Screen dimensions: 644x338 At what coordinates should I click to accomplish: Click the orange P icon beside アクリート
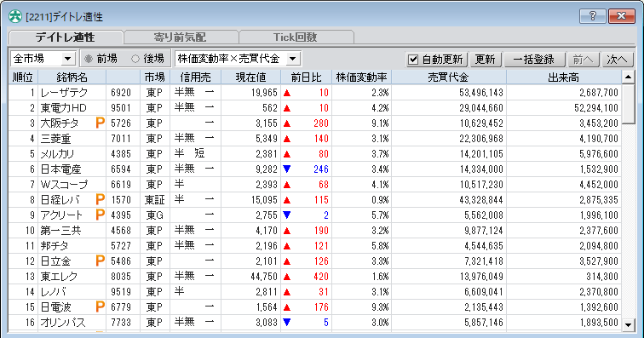[100, 215]
